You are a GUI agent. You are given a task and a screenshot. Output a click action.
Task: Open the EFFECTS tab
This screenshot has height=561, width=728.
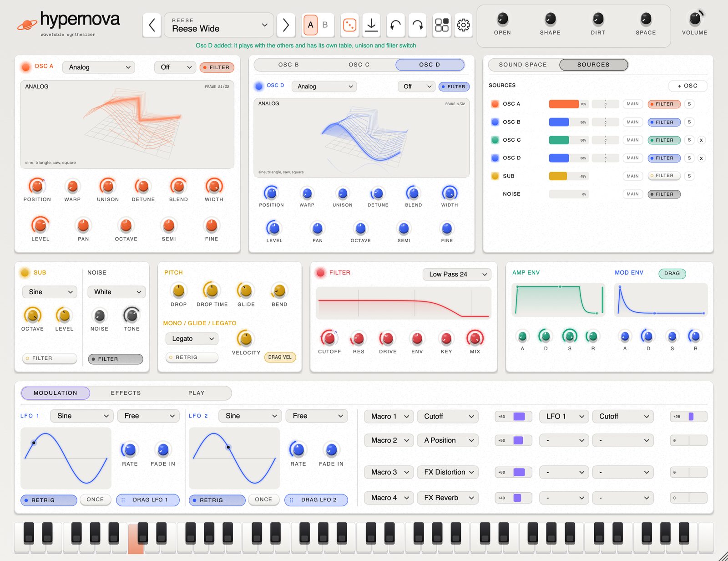126,393
